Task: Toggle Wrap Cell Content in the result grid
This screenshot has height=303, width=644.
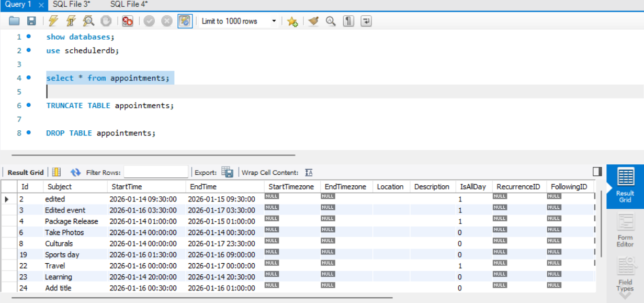Action: click(309, 172)
